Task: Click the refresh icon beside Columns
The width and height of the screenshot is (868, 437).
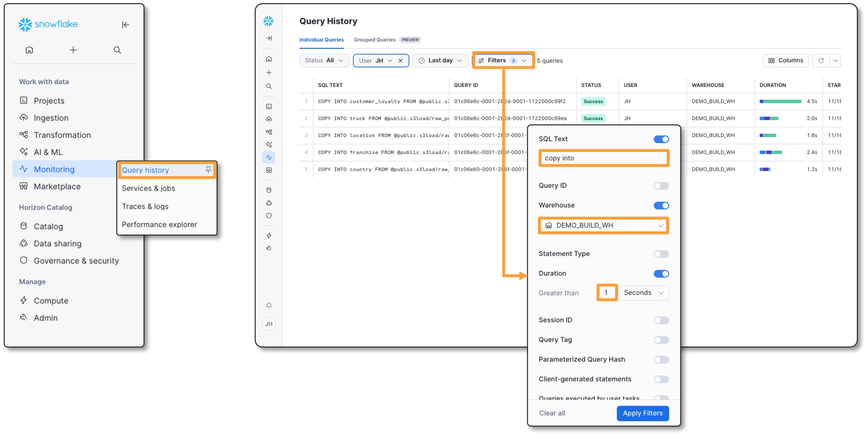Action: coord(821,61)
